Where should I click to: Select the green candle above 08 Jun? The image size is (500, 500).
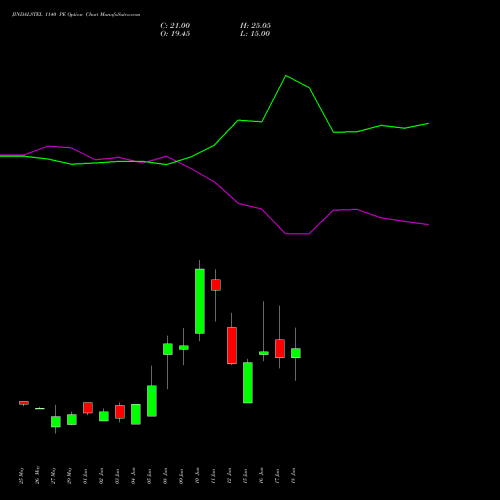coord(168,349)
